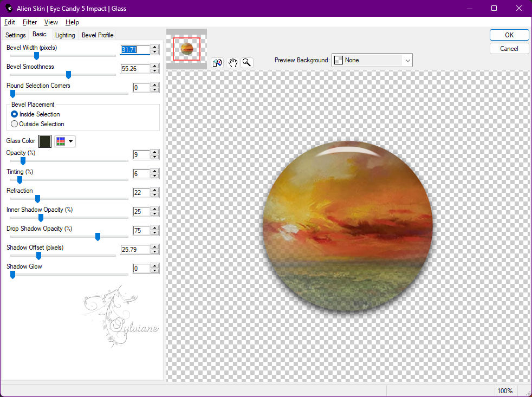Increase Bevel Smoothness with up spinner
This screenshot has width=532, height=397.
click(155, 66)
